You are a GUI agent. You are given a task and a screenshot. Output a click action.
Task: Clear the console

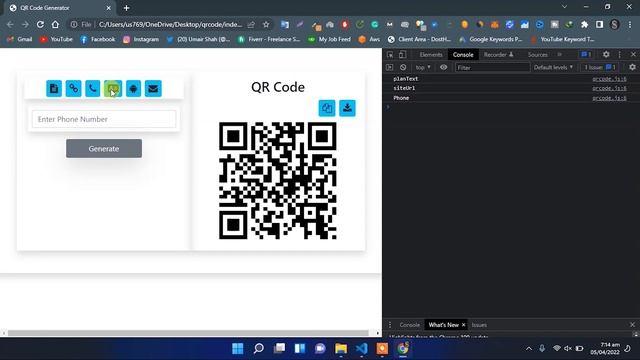(x=403, y=67)
